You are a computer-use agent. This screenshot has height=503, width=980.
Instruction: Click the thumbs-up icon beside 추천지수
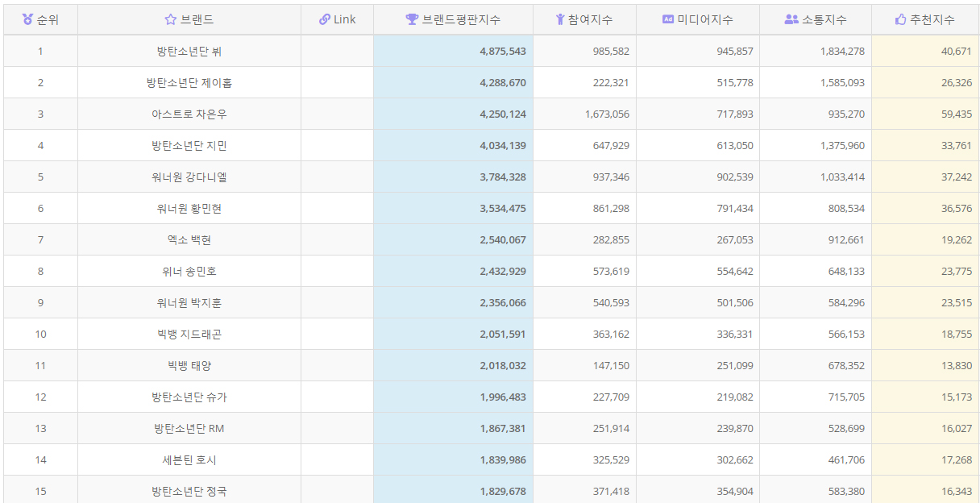pos(901,19)
